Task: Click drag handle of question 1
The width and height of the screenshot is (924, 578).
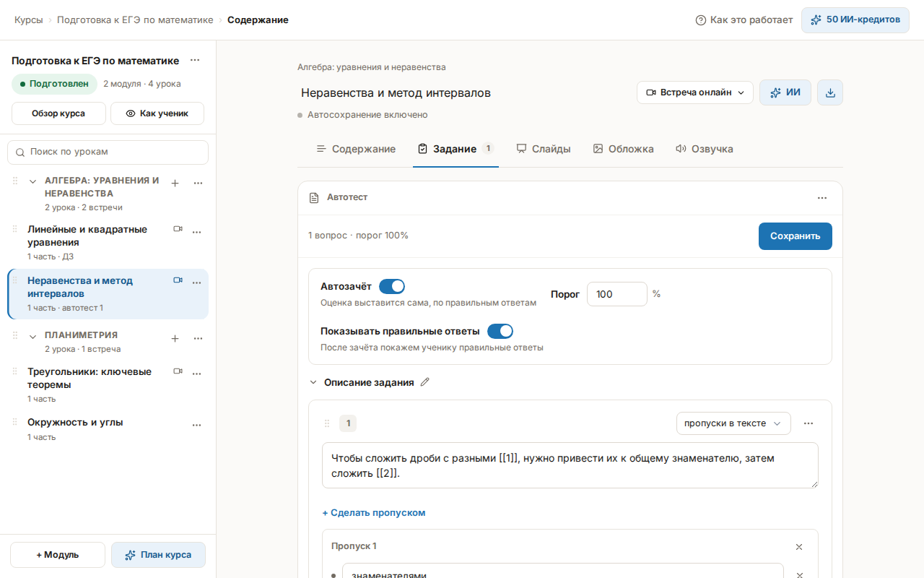Action: click(327, 423)
